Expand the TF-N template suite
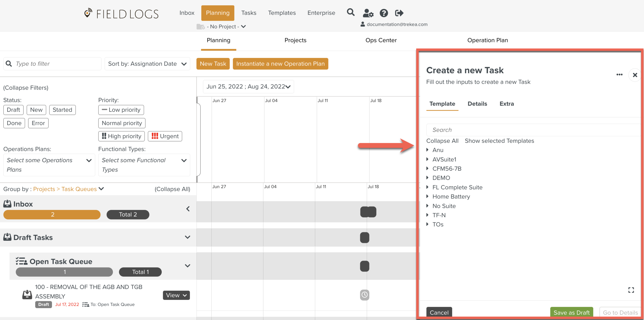Image resolution: width=644 pixels, height=320 pixels. tap(427, 215)
